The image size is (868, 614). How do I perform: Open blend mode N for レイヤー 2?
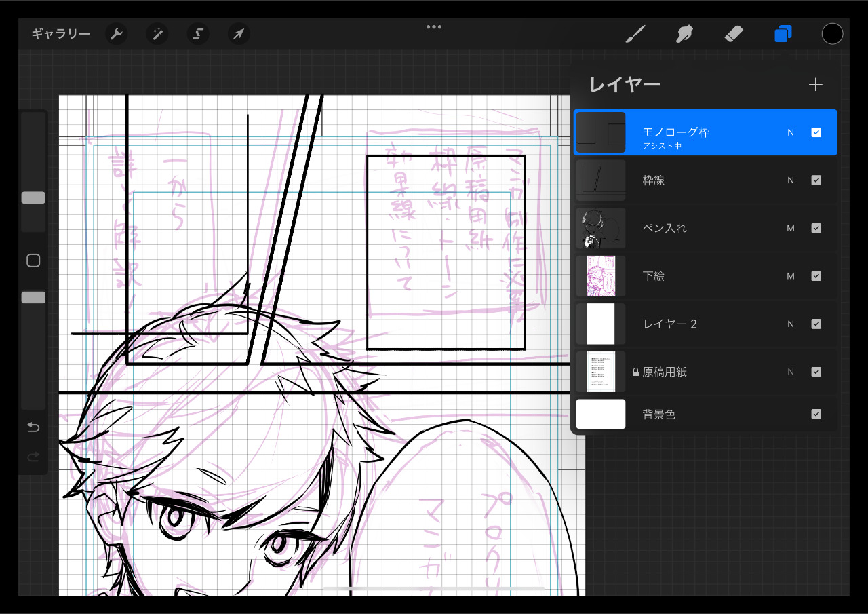(791, 324)
